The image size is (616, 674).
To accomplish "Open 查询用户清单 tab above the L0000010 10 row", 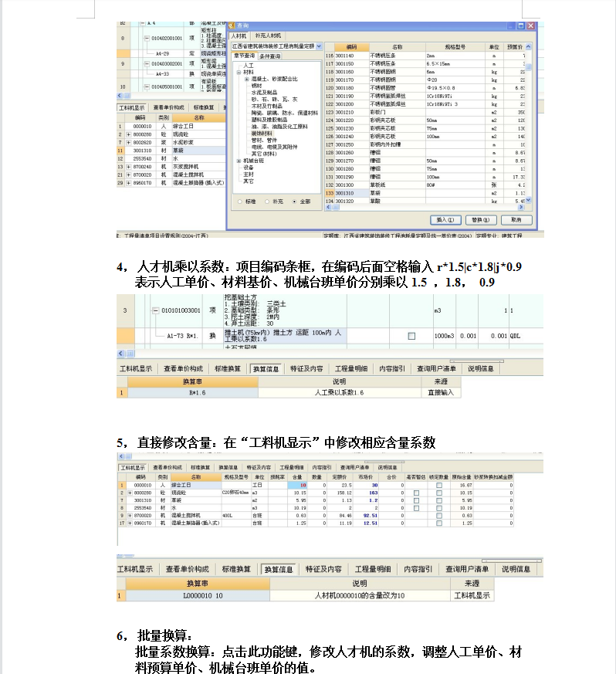I will pos(467,569).
